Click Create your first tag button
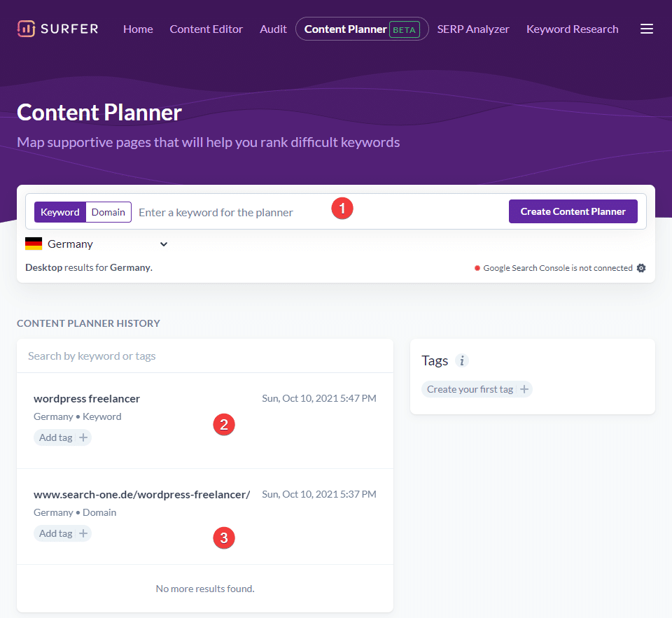The height and width of the screenshot is (618, 672). coord(477,389)
